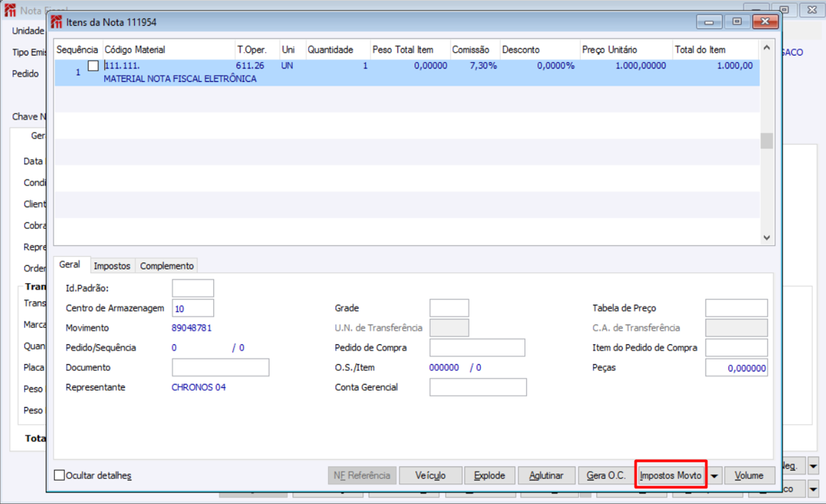The width and height of the screenshot is (826, 504).
Task: Click the Aglutinar button
Action: click(x=546, y=475)
